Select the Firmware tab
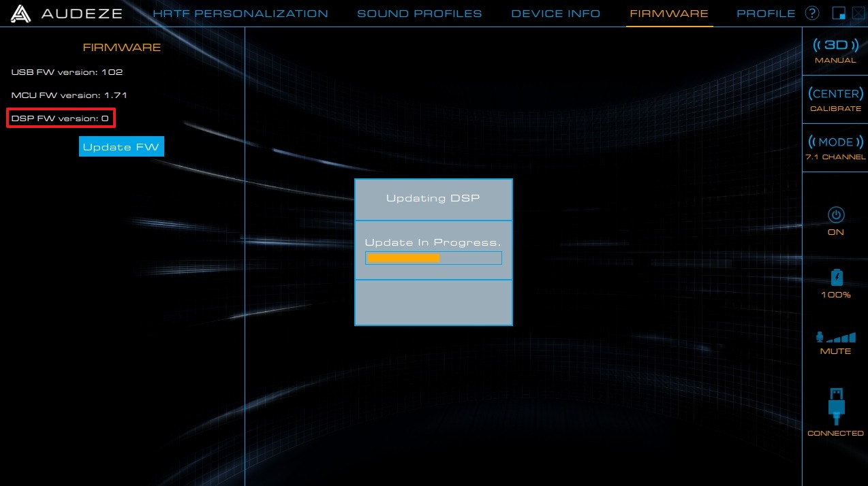Image resolution: width=868 pixels, height=486 pixels. pyautogui.click(x=669, y=14)
